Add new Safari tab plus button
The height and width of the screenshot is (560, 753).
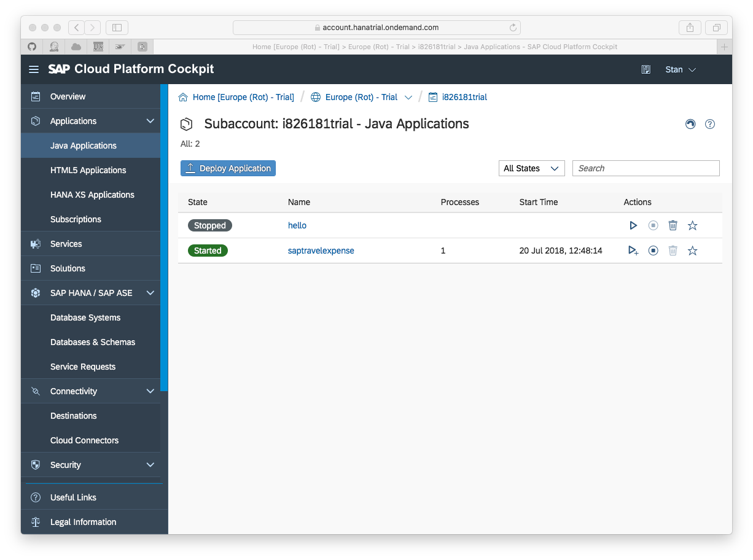(x=724, y=47)
